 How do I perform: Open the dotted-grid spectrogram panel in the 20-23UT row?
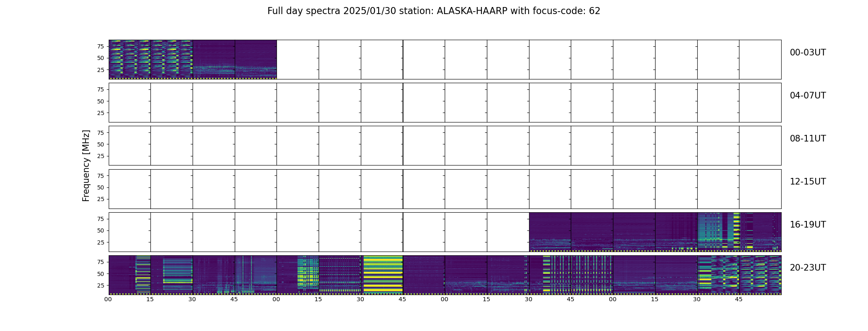[340, 275]
